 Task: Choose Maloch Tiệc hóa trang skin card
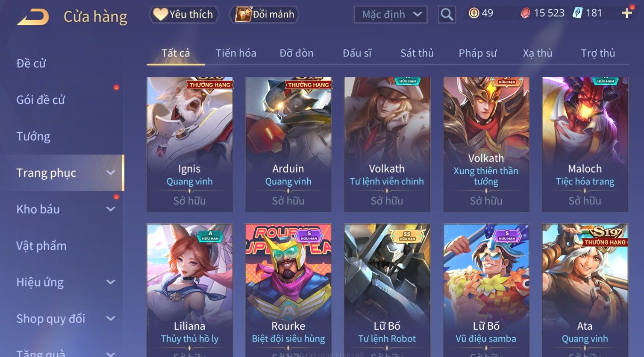(585, 144)
